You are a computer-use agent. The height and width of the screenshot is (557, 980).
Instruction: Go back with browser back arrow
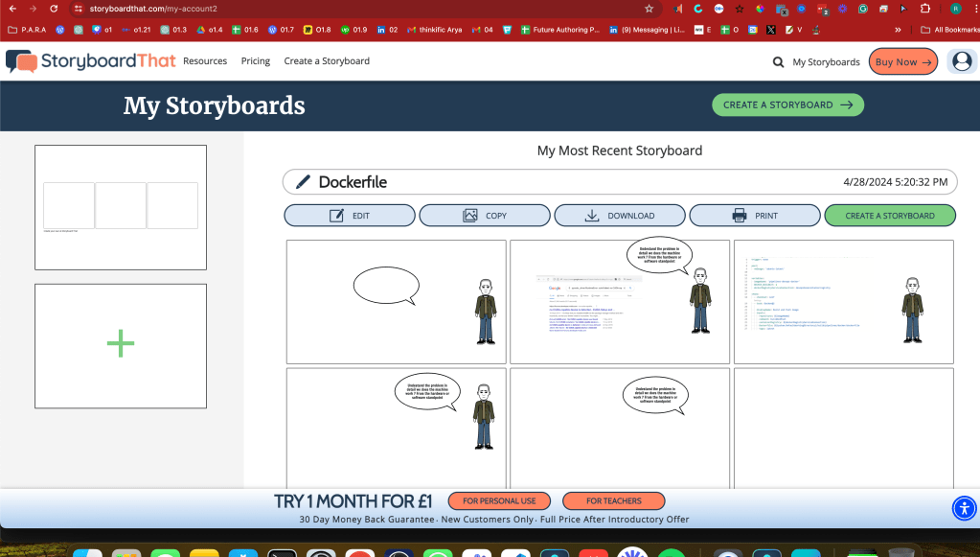point(12,9)
